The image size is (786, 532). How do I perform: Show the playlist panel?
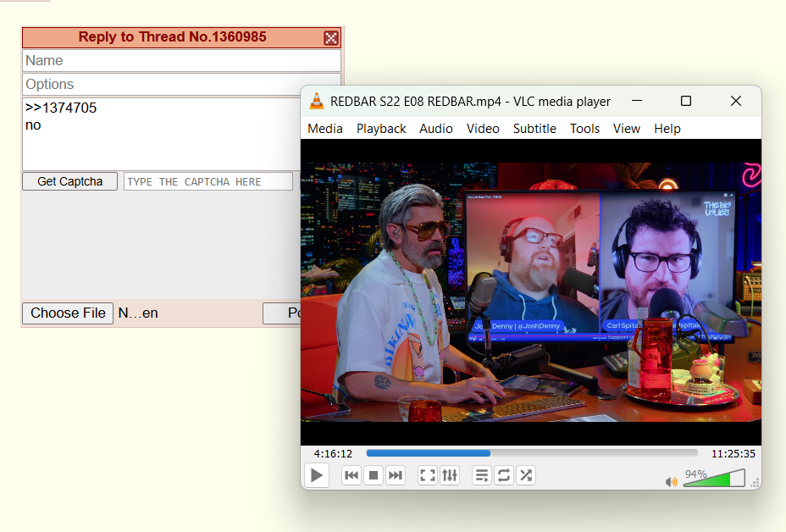point(482,475)
